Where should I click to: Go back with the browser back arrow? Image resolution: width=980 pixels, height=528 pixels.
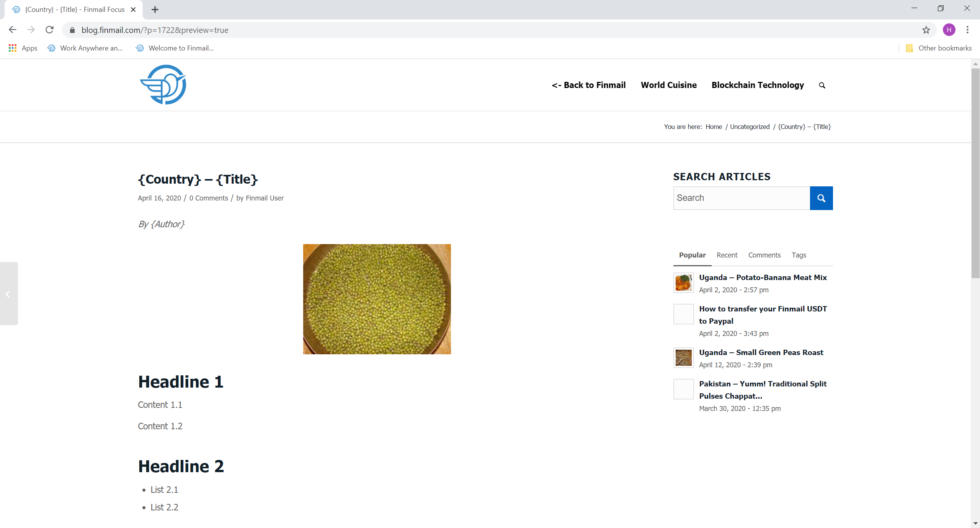click(13, 30)
